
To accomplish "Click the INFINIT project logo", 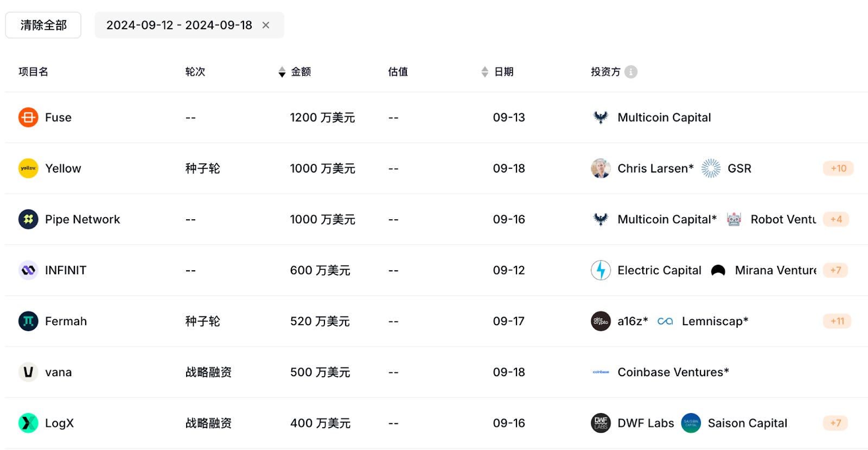I will [28, 270].
